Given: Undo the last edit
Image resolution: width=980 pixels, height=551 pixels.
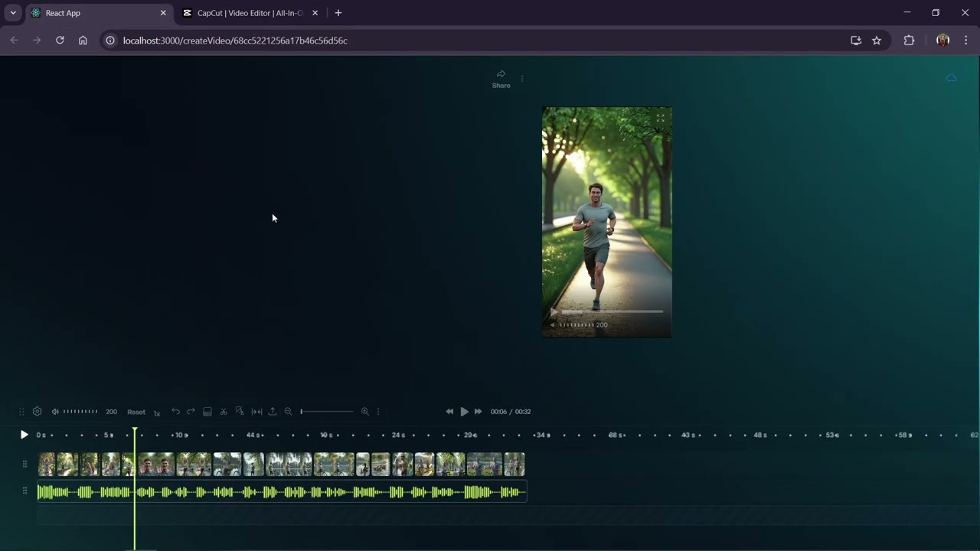Looking at the screenshot, I should pos(175,412).
